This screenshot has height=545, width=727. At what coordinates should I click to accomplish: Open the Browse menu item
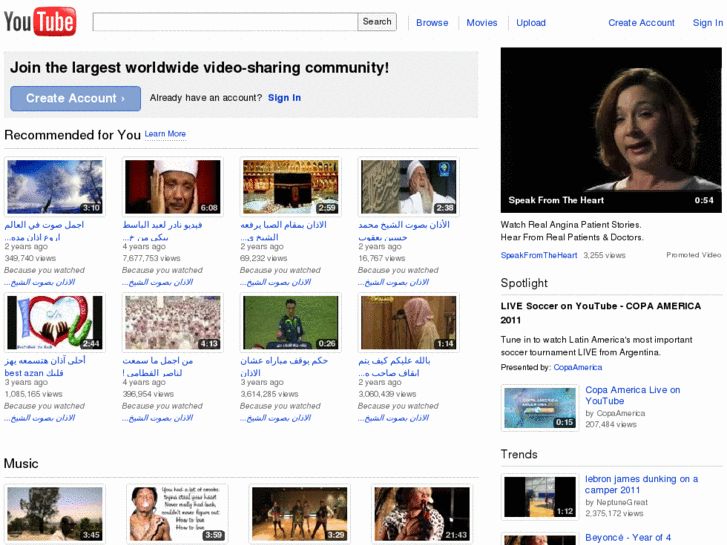tap(432, 23)
